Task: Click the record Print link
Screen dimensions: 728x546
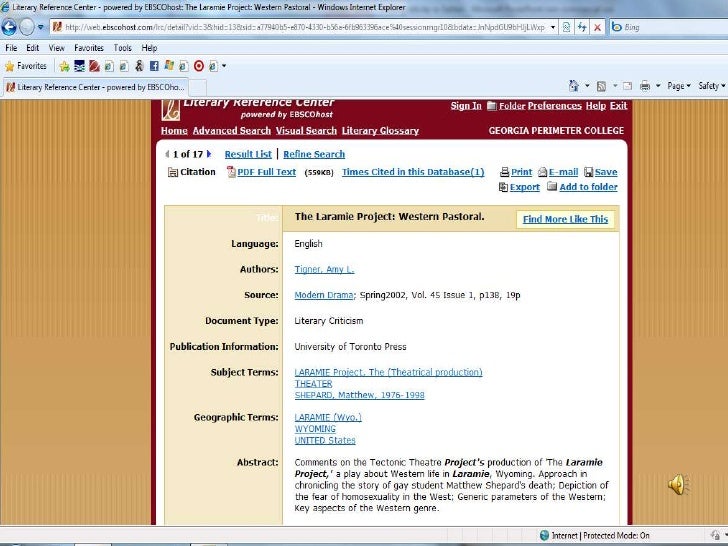Action: [x=521, y=172]
